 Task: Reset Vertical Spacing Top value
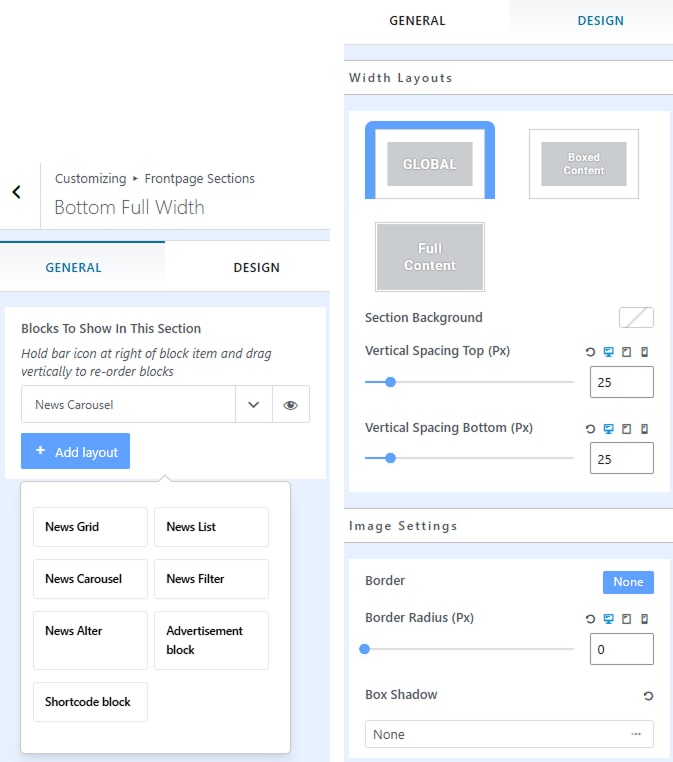click(590, 352)
